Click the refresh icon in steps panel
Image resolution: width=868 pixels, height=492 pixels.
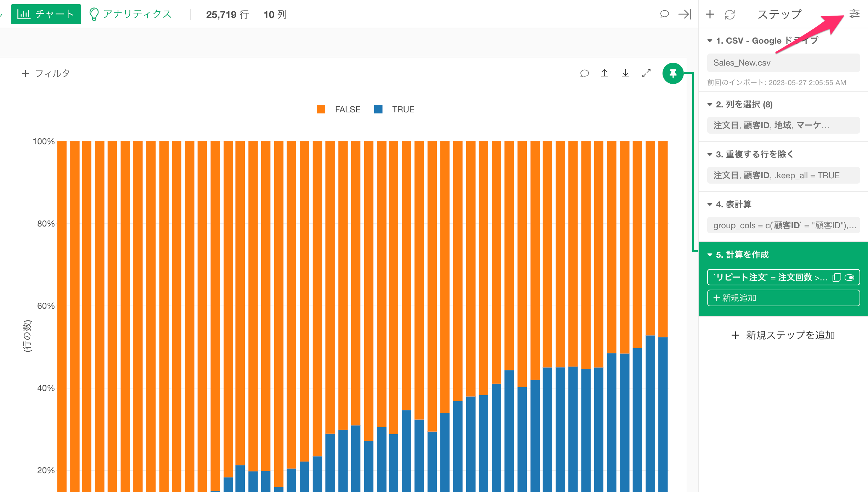click(x=730, y=15)
